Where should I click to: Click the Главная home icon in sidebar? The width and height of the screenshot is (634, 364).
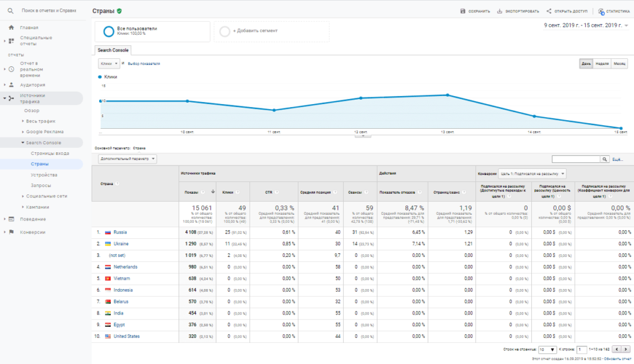point(11,27)
